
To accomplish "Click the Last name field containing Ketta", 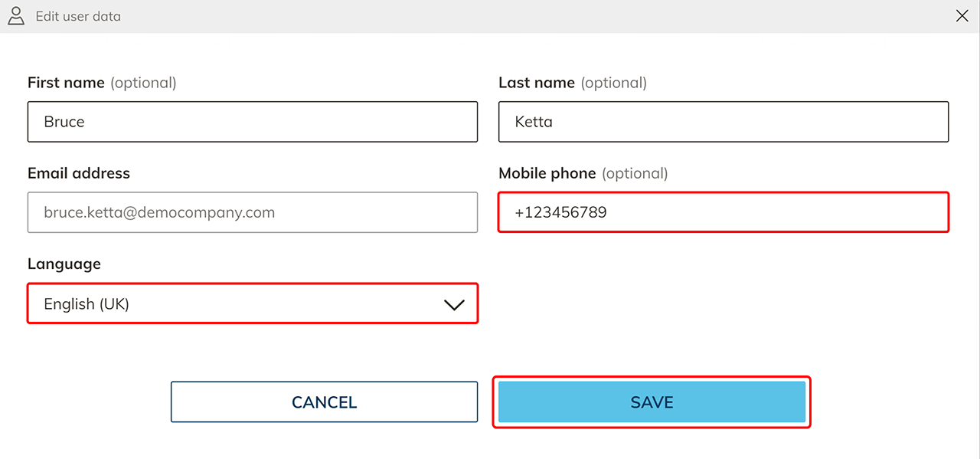I will (724, 122).
